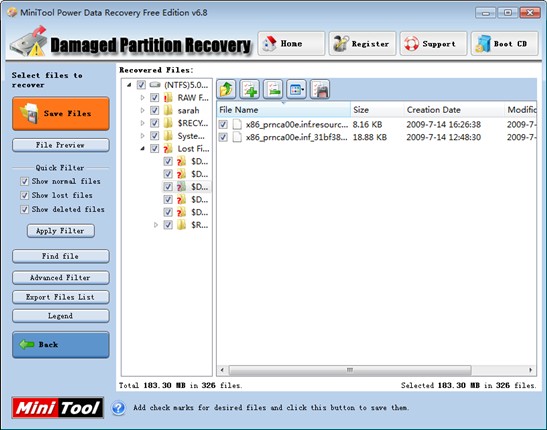
Task: Open the Register option
Action: 362,44
